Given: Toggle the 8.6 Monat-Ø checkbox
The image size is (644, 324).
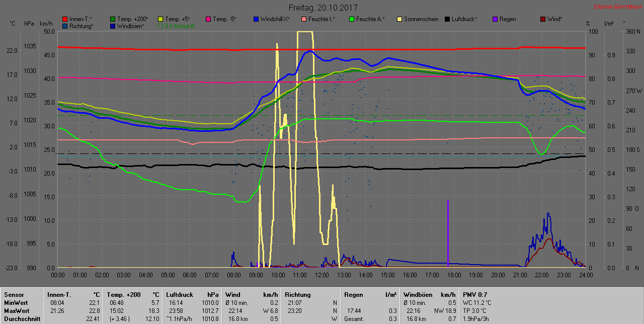Looking at the screenshot, I should click(160, 26).
